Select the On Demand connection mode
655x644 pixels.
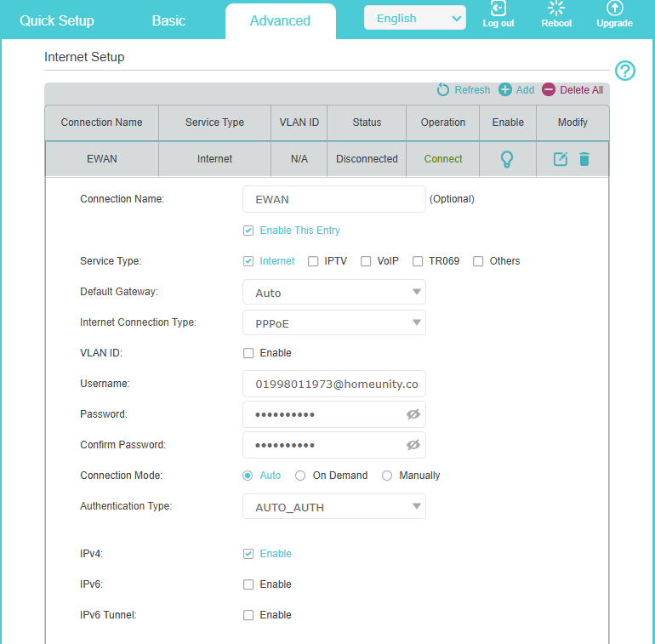[x=300, y=476]
